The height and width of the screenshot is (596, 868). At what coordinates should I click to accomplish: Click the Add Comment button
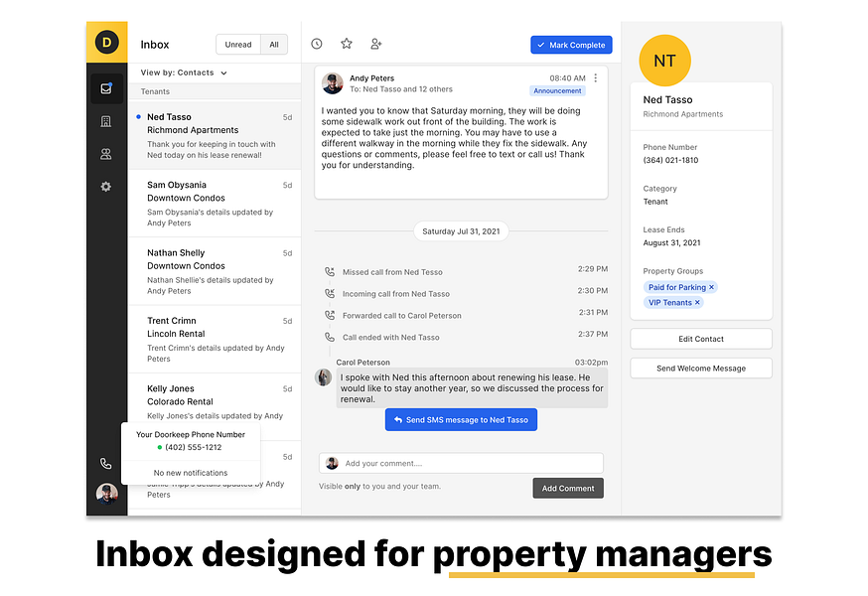click(568, 488)
